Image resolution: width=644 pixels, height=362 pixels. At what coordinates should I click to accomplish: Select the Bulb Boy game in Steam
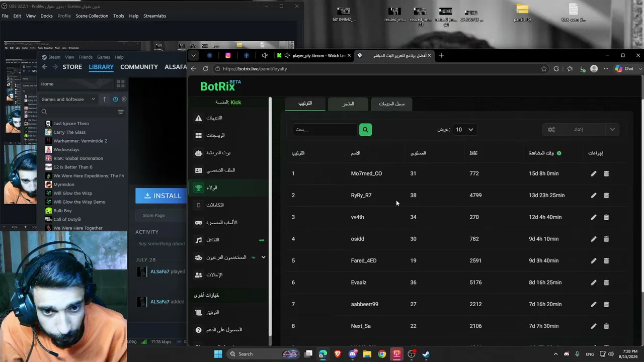[x=62, y=211]
